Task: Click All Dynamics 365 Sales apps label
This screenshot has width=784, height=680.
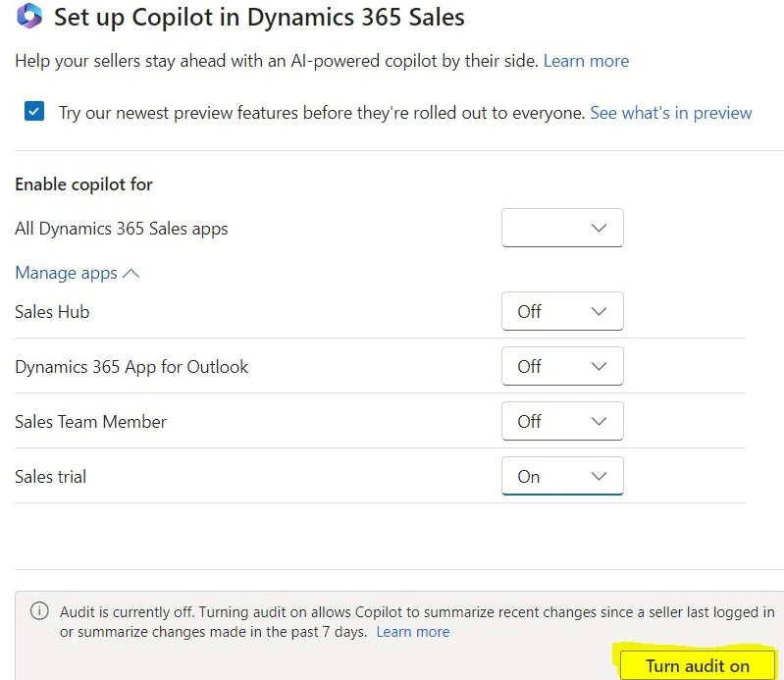Action: 122,229
